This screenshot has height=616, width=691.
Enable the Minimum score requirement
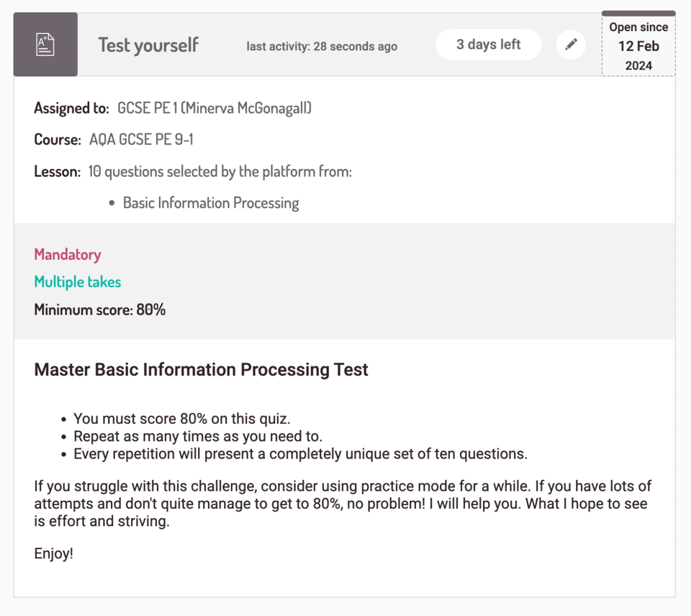pyautogui.click(x=99, y=309)
